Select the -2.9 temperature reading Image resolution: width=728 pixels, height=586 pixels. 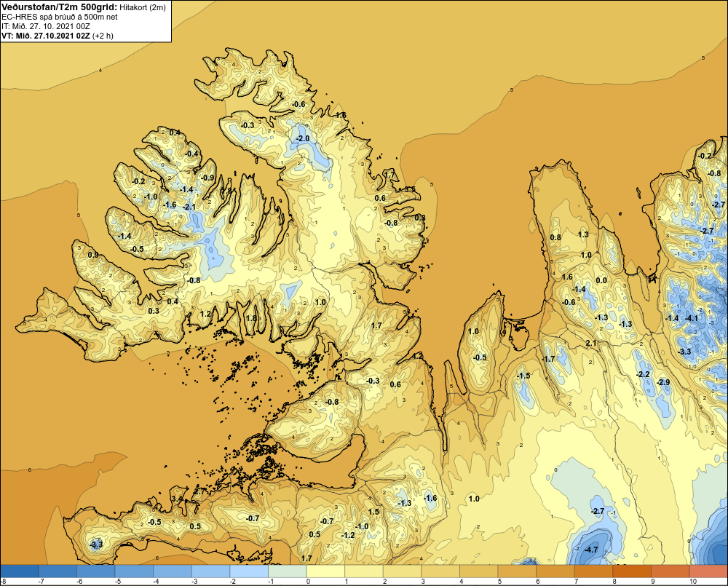(663, 382)
